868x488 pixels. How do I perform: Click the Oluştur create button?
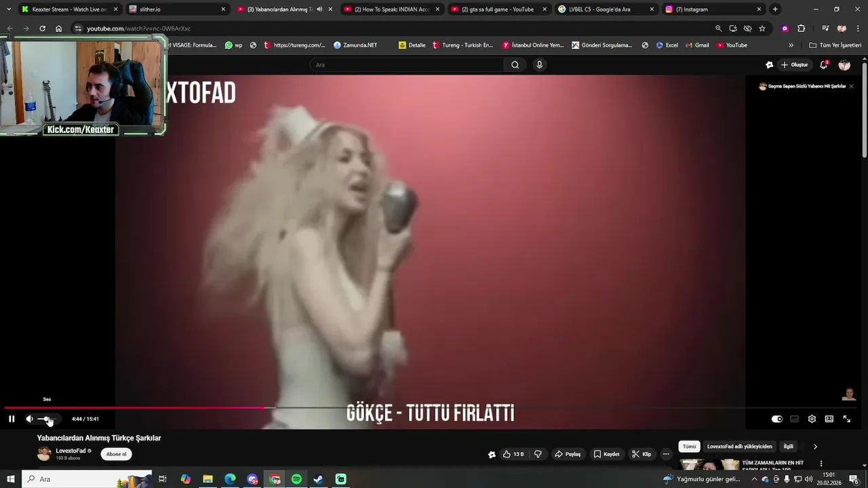coord(794,65)
